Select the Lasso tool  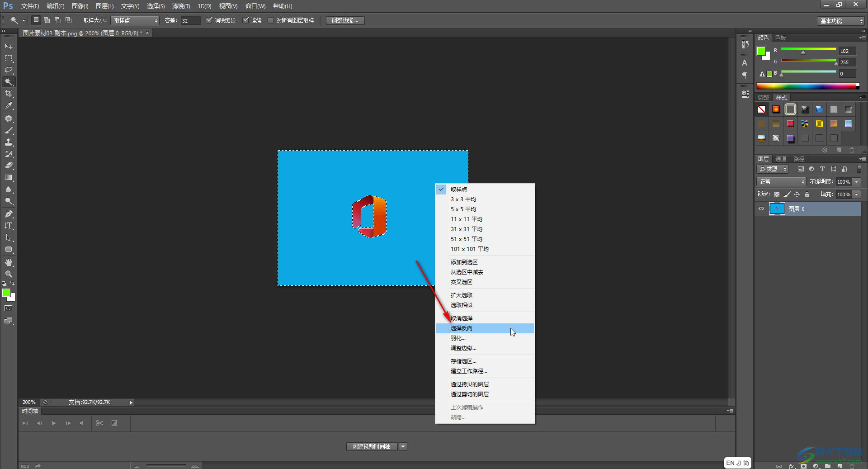coord(9,70)
